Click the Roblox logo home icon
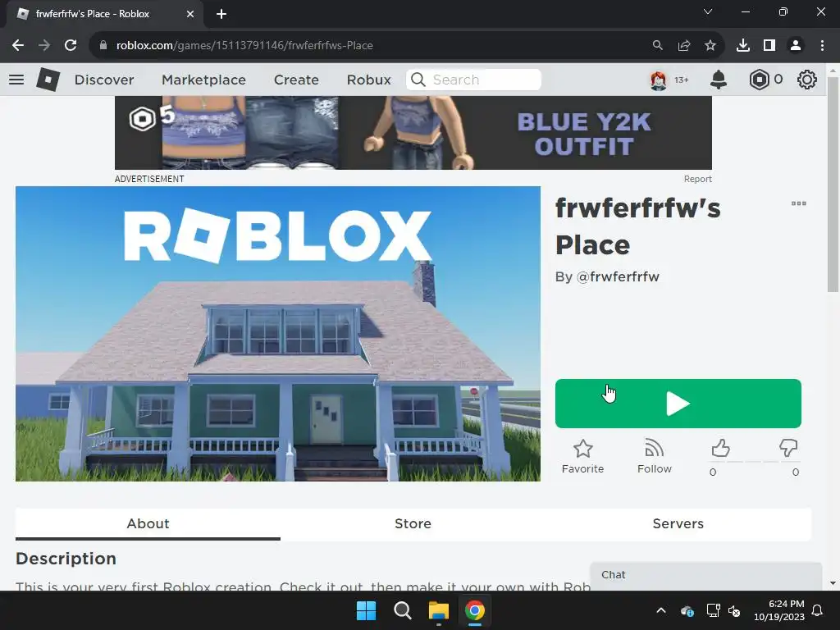Screen dimensions: 840x630 tap(48, 80)
